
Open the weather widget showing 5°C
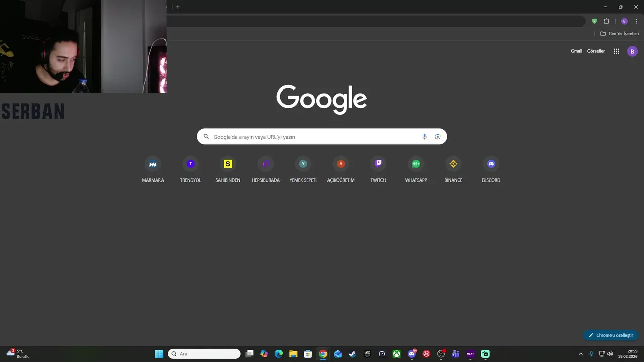[18, 354]
